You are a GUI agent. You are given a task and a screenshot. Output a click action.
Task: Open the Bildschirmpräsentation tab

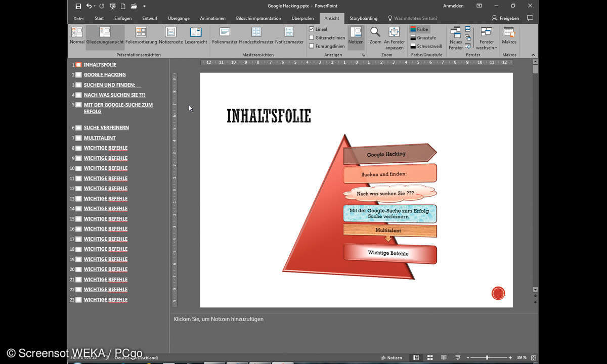[x=258, y=18]
